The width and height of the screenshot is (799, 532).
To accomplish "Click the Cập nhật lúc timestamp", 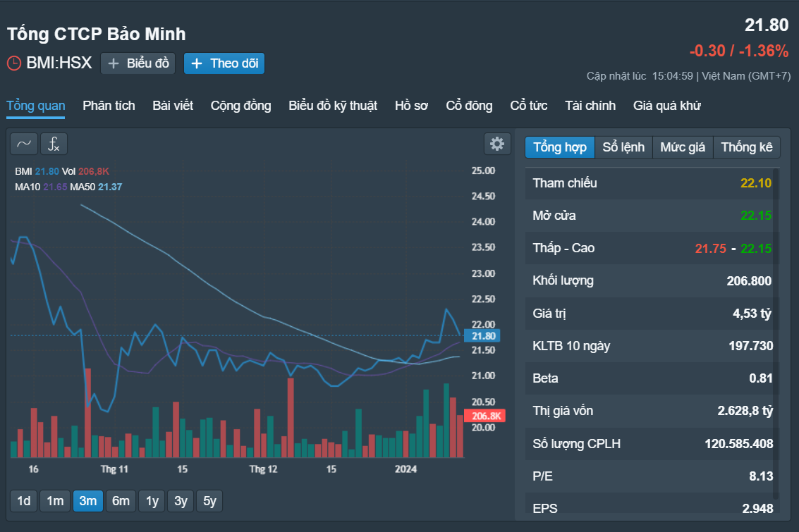I will tap(688, 76).
